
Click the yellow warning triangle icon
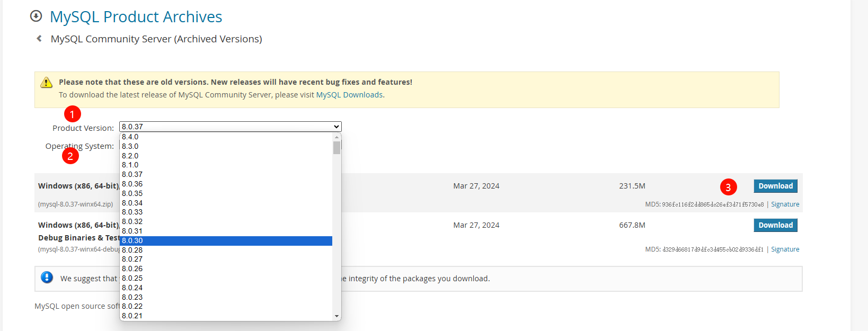(x=47, y=82)
